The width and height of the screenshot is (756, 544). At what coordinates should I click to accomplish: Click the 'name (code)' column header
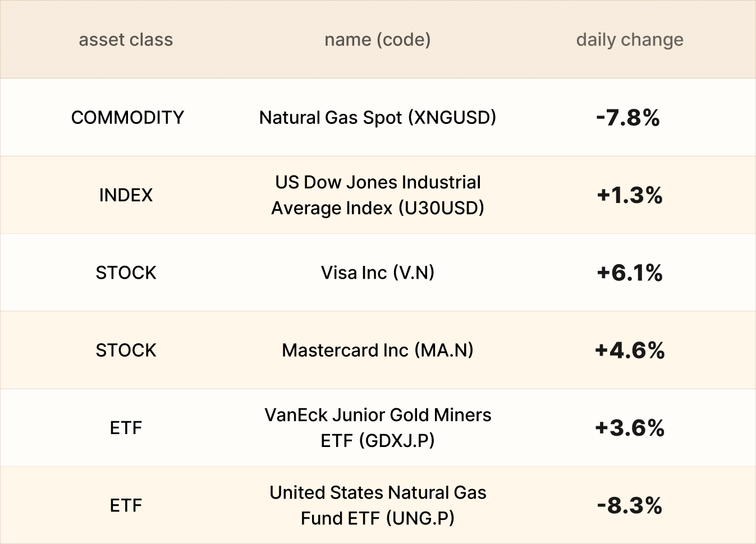[x=377, y=40]
